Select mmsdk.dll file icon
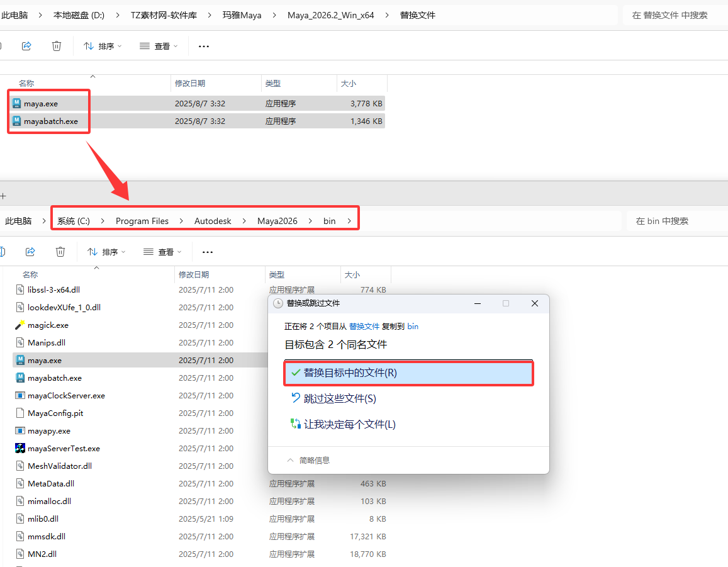The image size is (728, 567). (20, 536)
